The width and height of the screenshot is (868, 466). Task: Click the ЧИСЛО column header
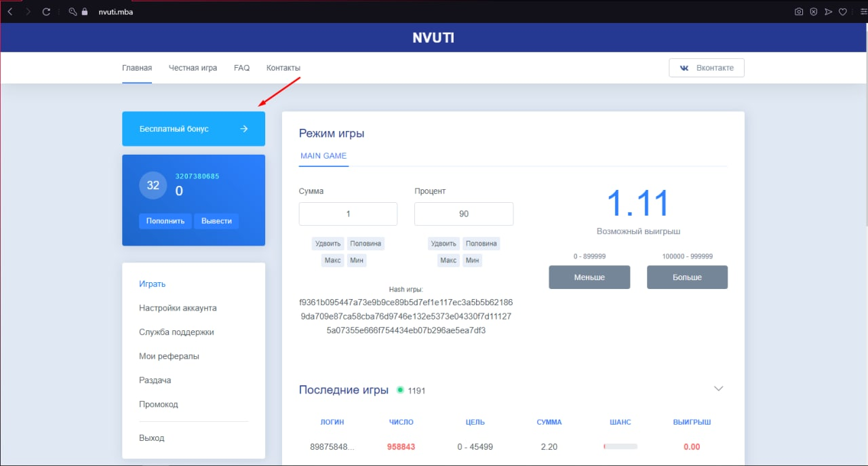tap(401, 422)
